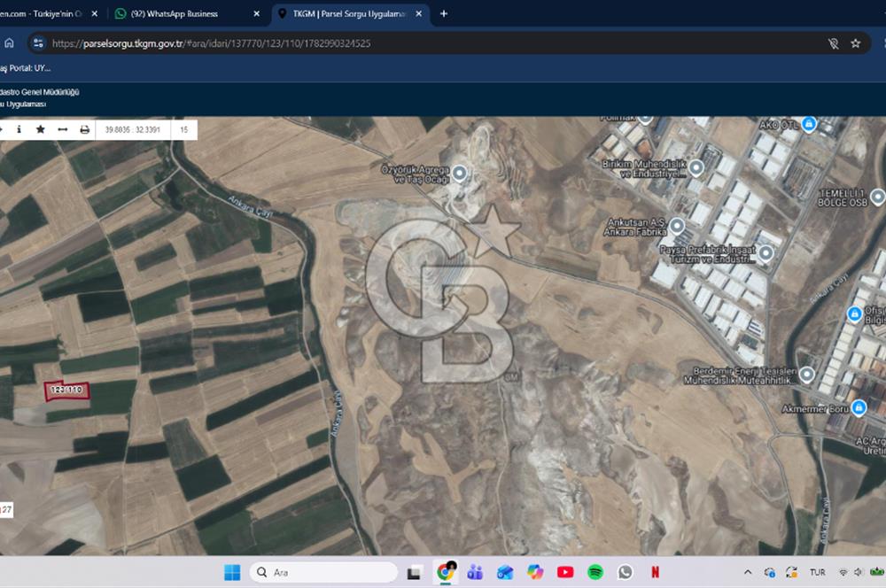Image resolution: width=886 pixels, height=588 pixels.
Task: Click the zoom level value 15
Action: (183, 129)
